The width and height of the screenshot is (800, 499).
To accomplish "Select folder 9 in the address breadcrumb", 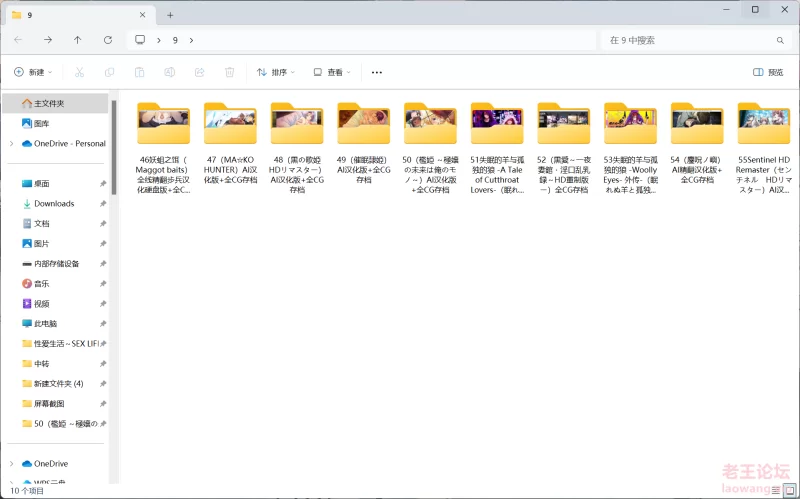I will point(175,40).
